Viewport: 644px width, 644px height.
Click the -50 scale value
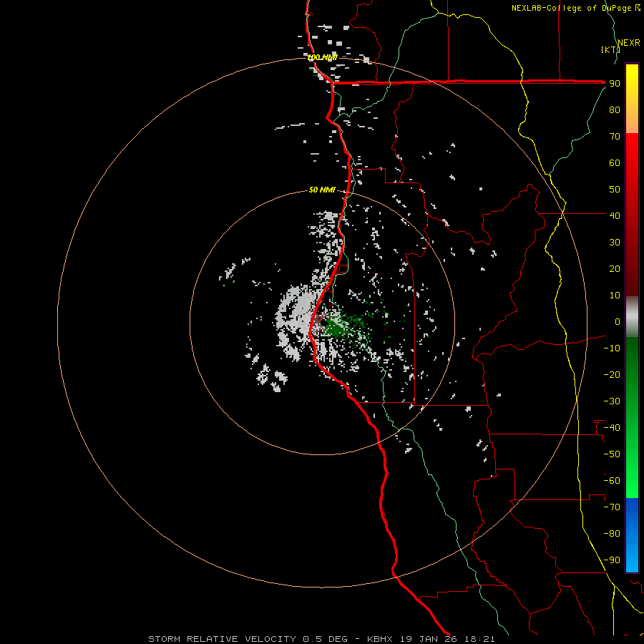point(612,454)
